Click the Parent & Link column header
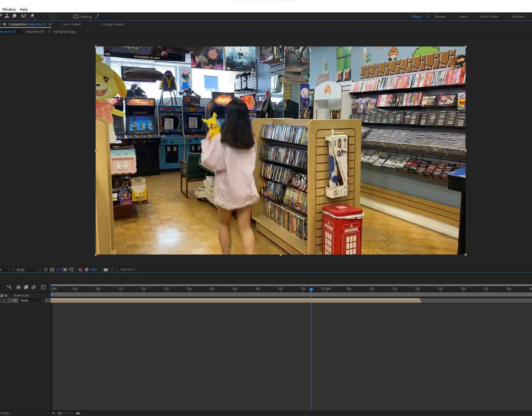This screenshot has width=532, height=416. tap(21, 295)
